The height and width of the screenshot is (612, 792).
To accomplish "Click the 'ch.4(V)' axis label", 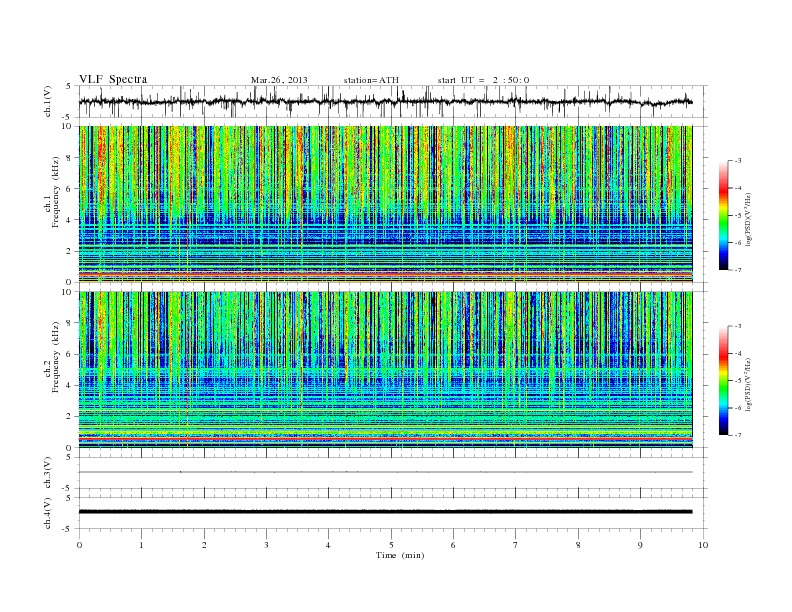I will [48, 513].
